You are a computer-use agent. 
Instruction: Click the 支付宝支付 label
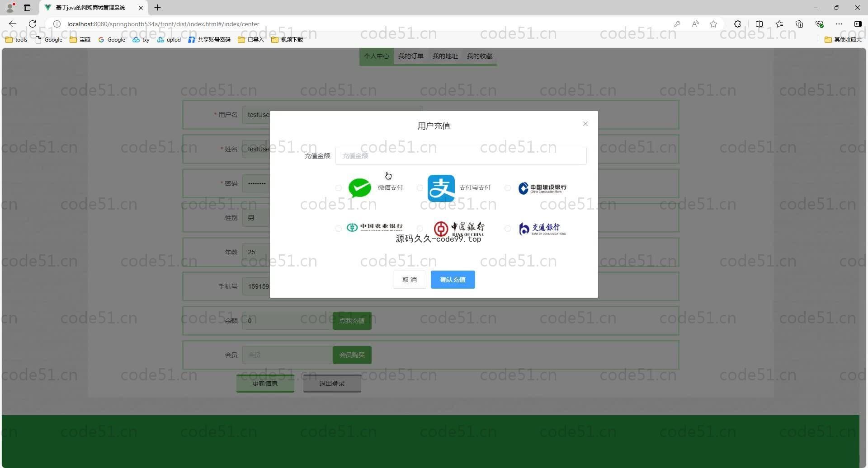point(475,188)
